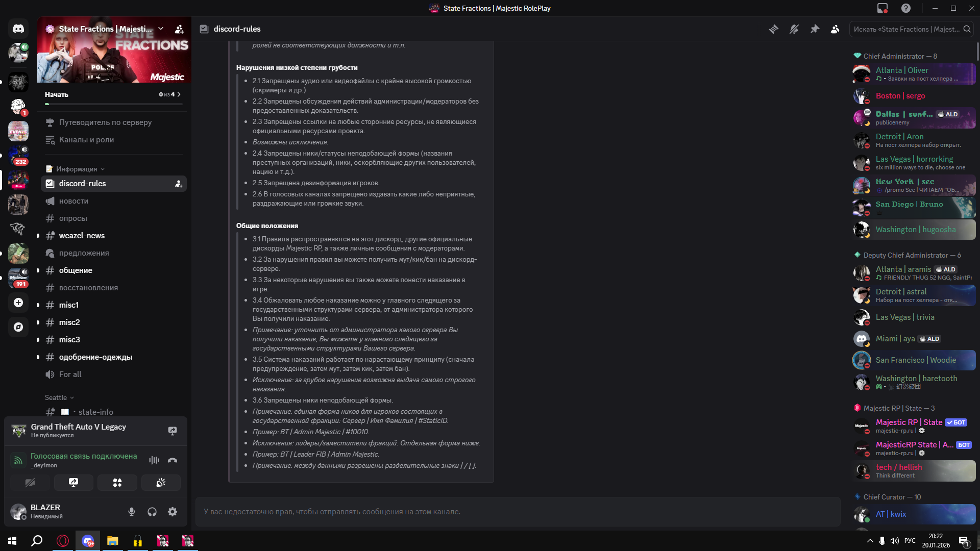Open the предложения forum channel

click(x=113, y=253)
